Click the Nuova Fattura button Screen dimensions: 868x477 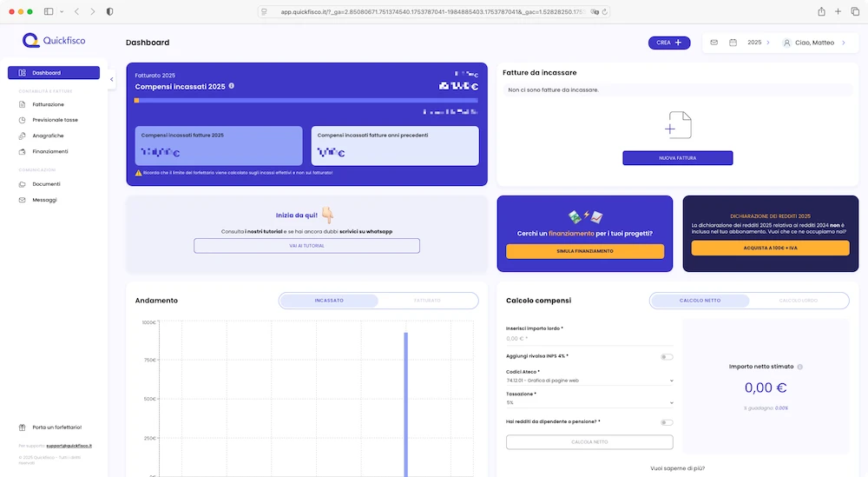[677, 158]
